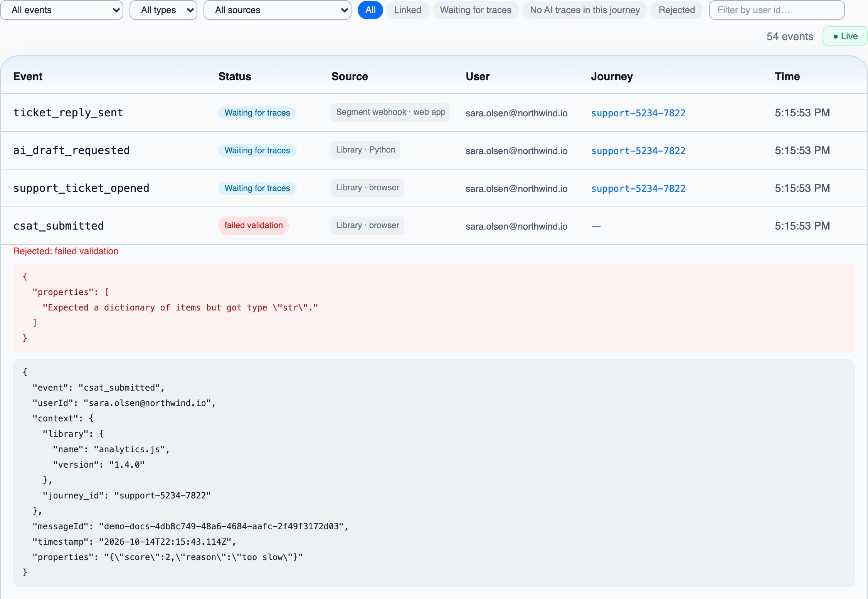868x599 pixels.
Task: Click the Expected a dictionary error text
Action: pyautogui.click(x=180, y=307)
